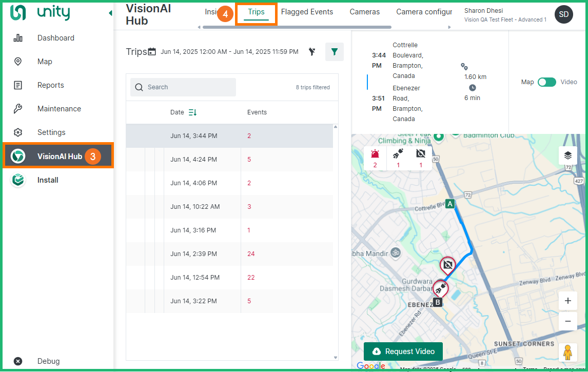
Task: Click the red alarm siren event icon
Action: coord(375,153)
